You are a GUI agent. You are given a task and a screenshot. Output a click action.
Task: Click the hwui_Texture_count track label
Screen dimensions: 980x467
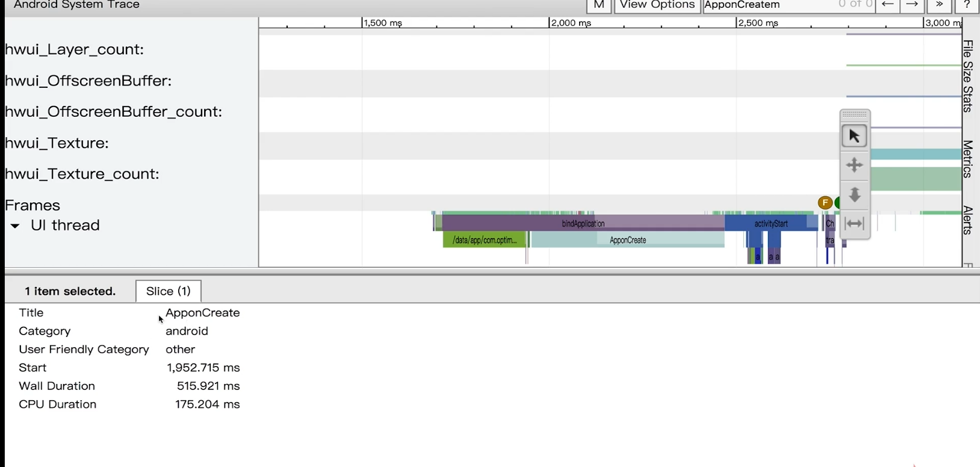pyautogui.click(x=82, y=174)
